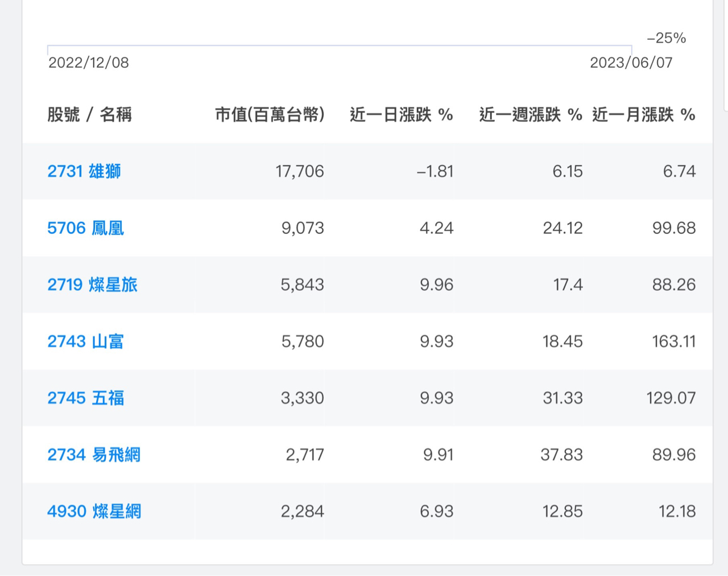Click 雄獅's -1.81 daily change cell
Image resolution: width=728 pixels, height=576 pixels.
[x=435, y=171]
